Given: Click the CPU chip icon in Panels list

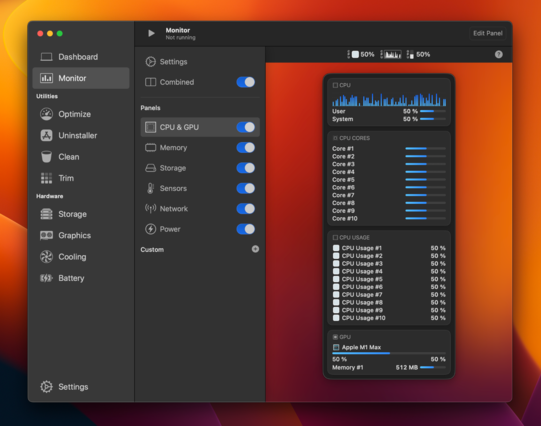Looking at the screenshot, I should coord(150,127).
